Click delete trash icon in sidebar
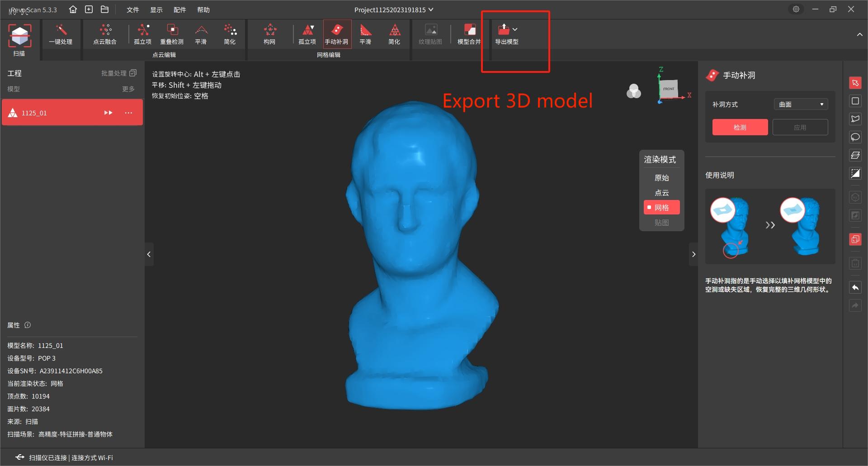Viewport: 868px width, 466px height. (x=855, y=263)
